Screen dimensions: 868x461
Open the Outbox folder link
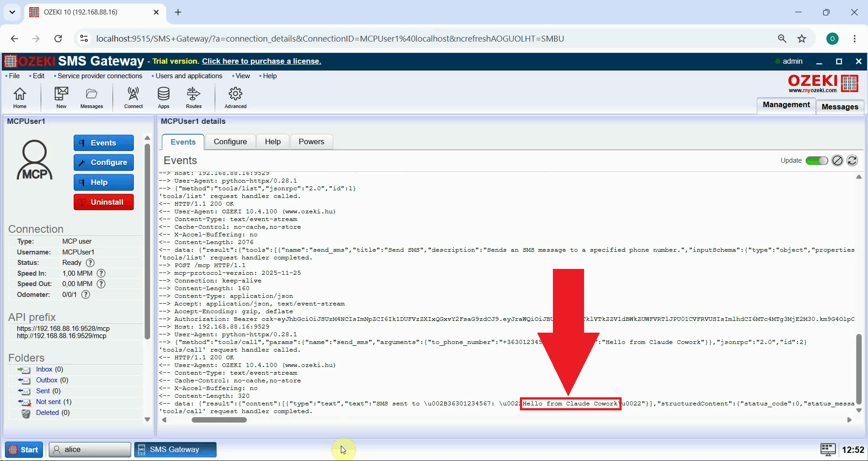(x=47, y=380)
